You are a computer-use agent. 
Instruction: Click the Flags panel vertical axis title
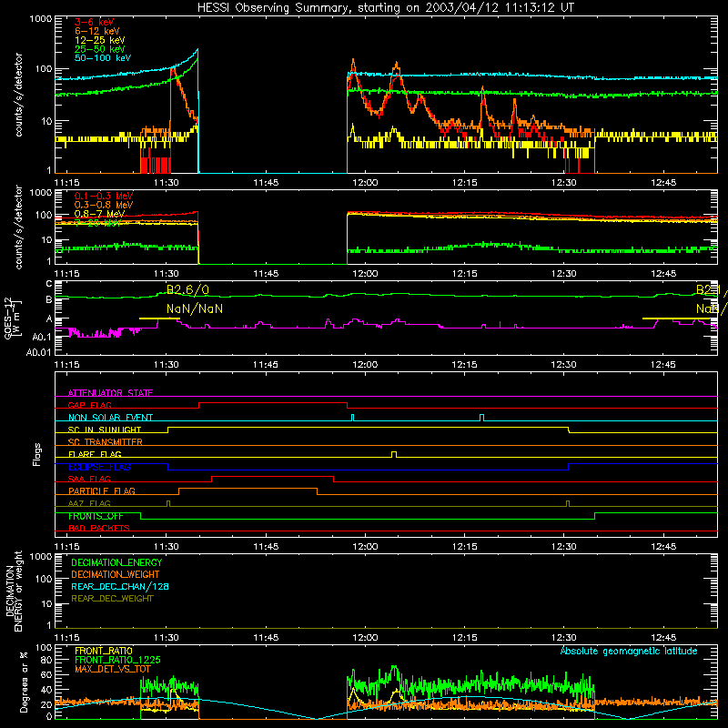[37, 454]
